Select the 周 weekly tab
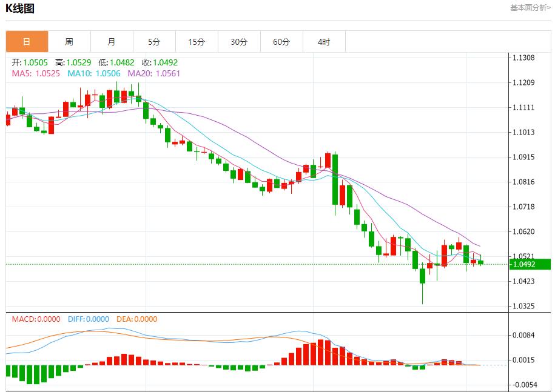Screen dimensions: 555x392 69,42
